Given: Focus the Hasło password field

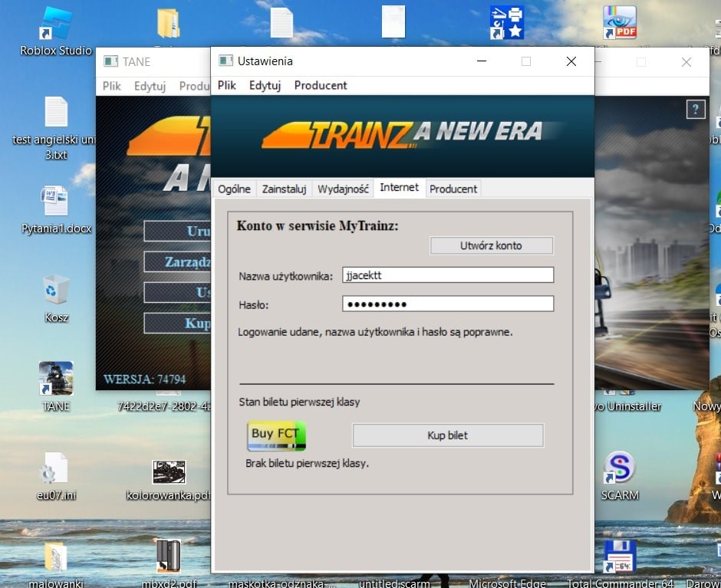Looking at the screenshot, I should (x=448, y=304).
